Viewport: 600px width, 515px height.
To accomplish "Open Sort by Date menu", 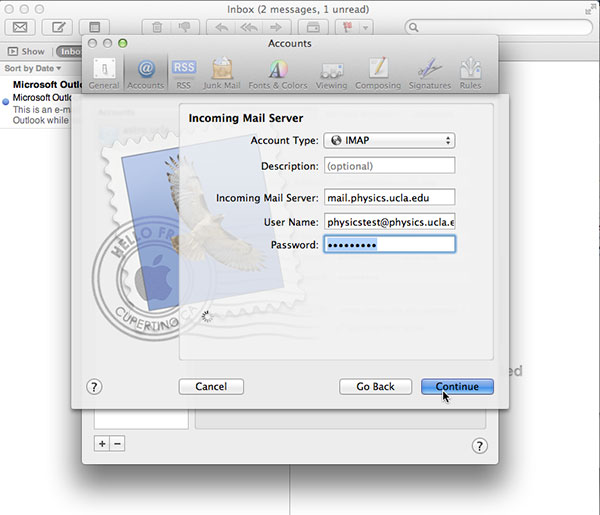I will (33, 68).
